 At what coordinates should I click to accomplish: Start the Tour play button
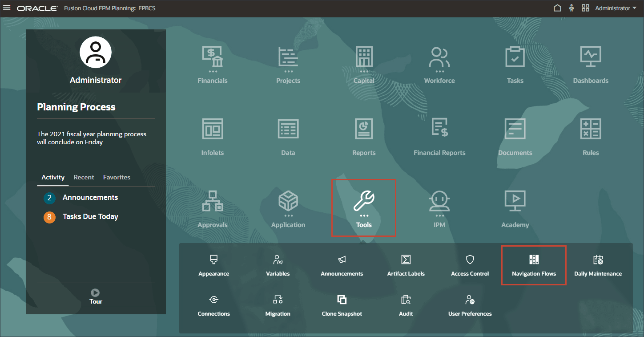(x=95, y=292)
